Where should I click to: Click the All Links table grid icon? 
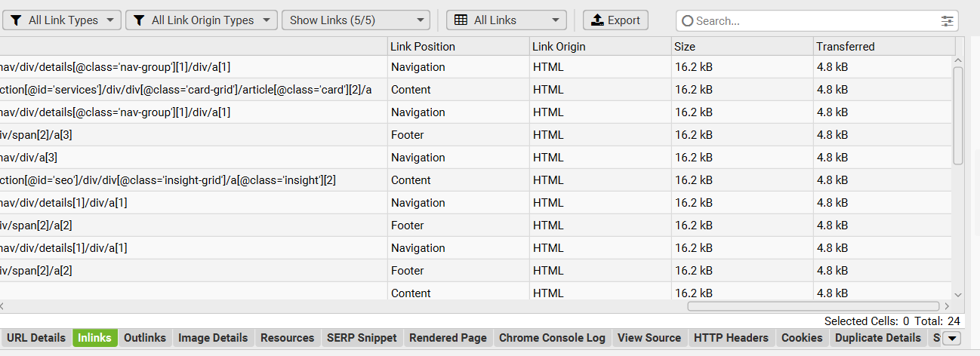pos(461,20)
